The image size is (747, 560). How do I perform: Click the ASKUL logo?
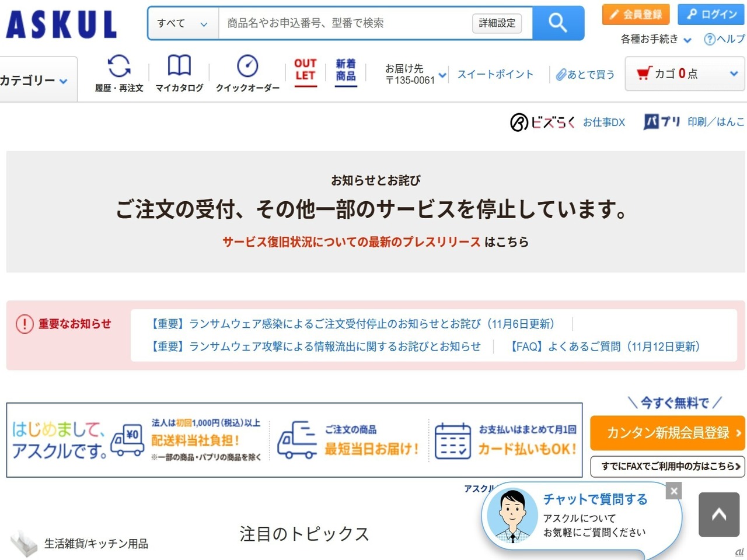click(61, 24)
